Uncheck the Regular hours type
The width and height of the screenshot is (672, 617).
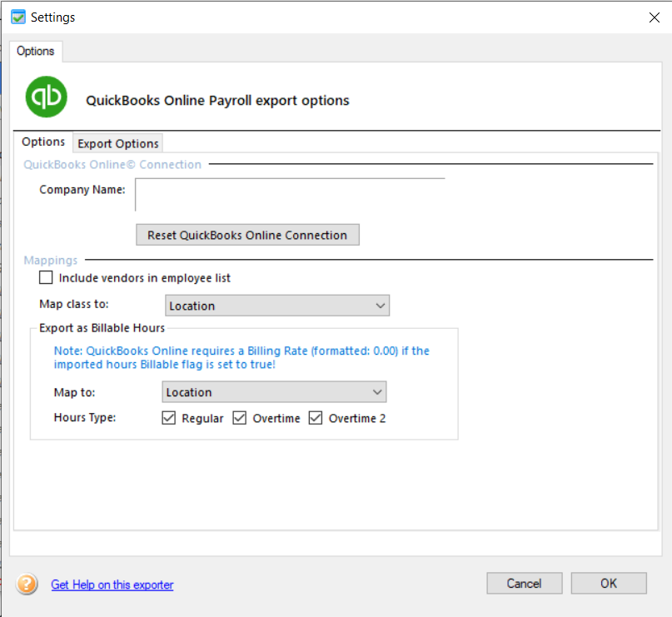coord(169,418)
